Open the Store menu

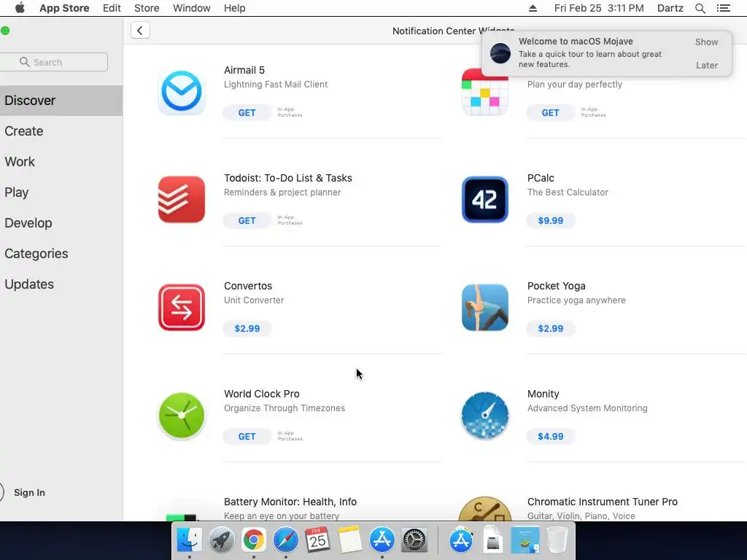(x=147, y=8)
